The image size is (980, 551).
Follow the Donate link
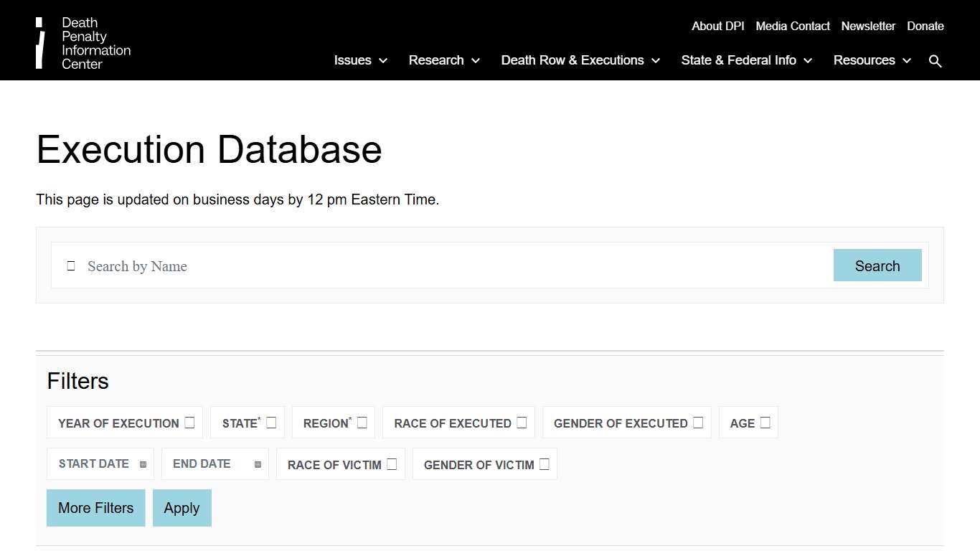click(x=925, y=26)
